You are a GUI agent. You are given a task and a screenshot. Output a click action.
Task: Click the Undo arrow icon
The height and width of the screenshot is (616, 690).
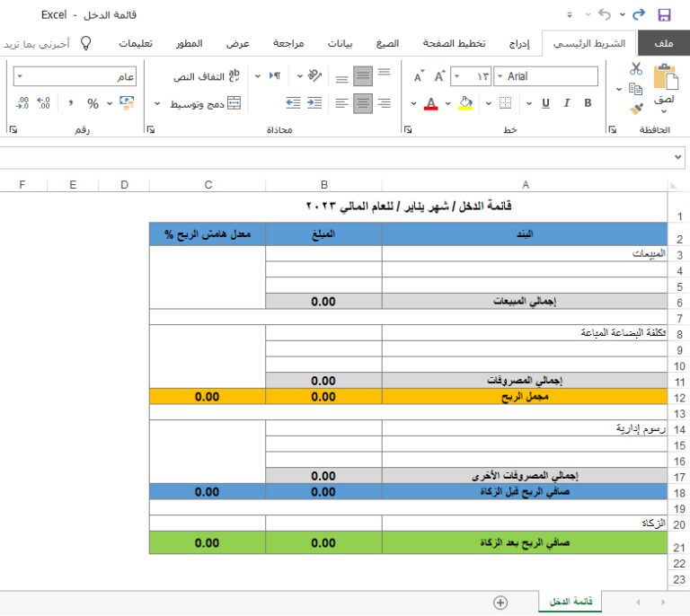click(x=605, y=14)
